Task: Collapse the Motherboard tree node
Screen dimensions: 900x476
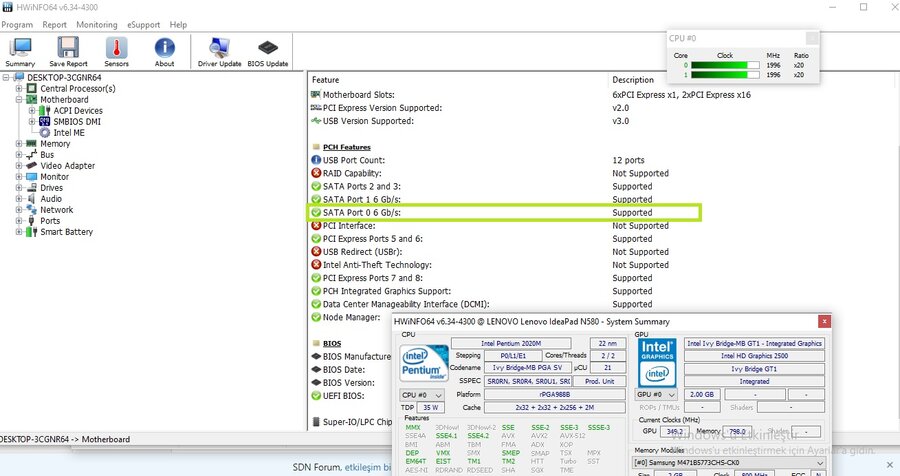Action: pyautogui.click(x=19, y=99)
